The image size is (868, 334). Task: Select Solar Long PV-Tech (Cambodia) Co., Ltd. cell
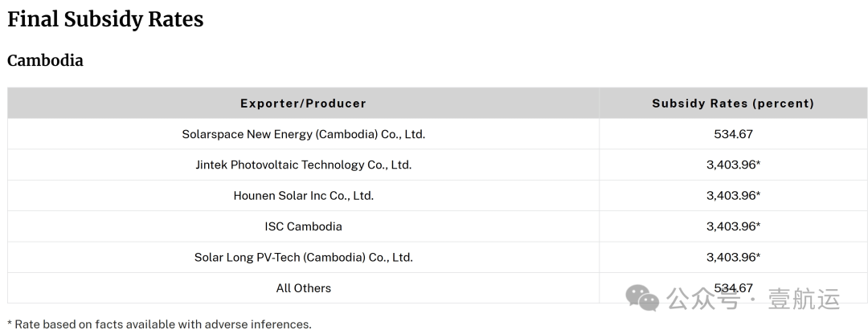click(x=303, y=257)
